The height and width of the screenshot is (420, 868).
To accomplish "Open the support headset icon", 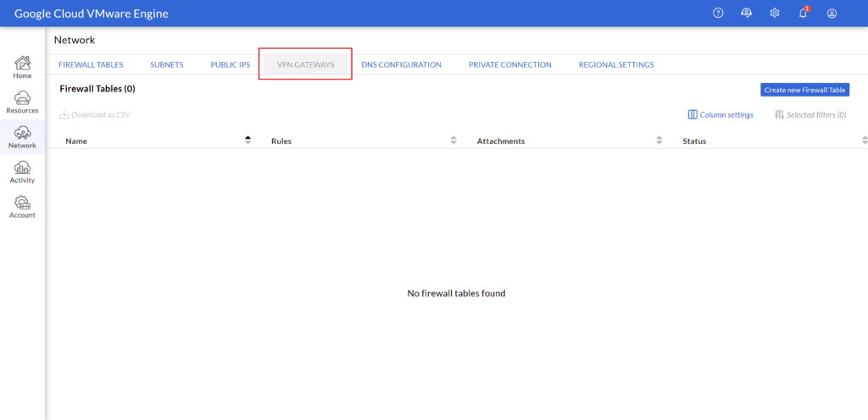I will pyautogui.click(x=746, y=14).
